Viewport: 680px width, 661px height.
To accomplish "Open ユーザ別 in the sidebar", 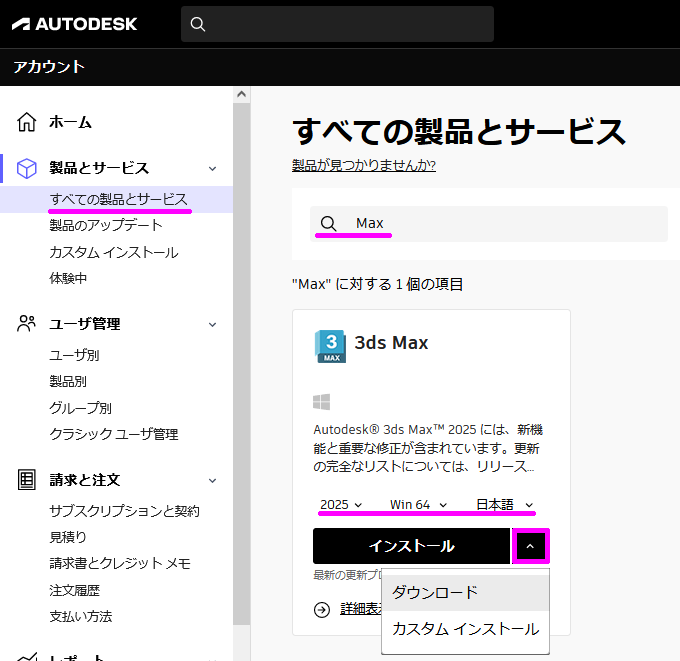I will tap(74, 355).
